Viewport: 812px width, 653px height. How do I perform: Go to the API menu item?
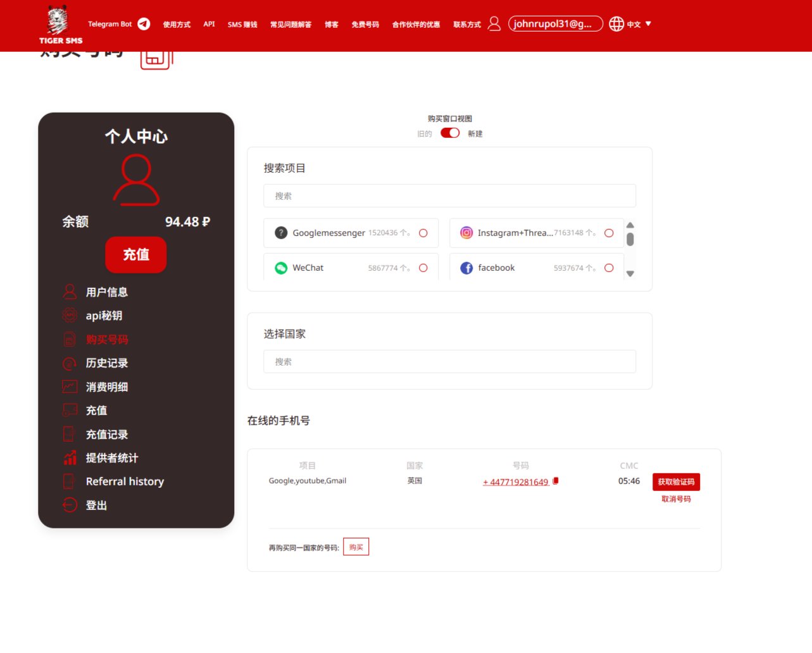pos(209,24)
